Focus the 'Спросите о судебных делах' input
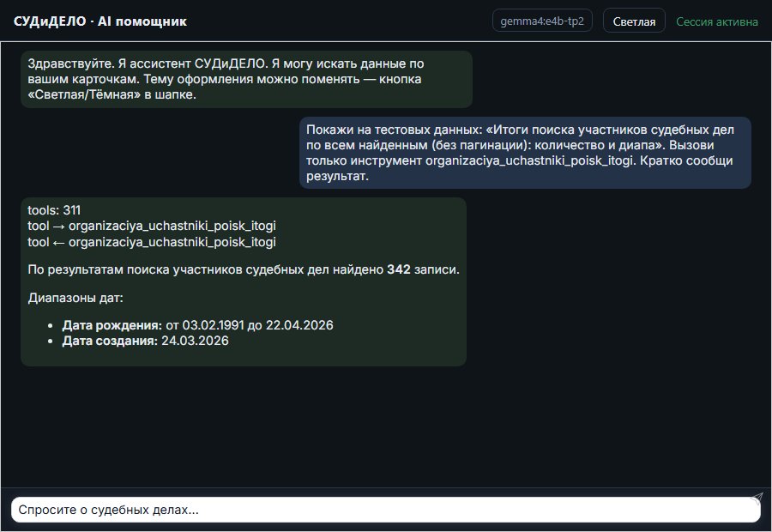772x532 pixels. [x=385, y=510]
